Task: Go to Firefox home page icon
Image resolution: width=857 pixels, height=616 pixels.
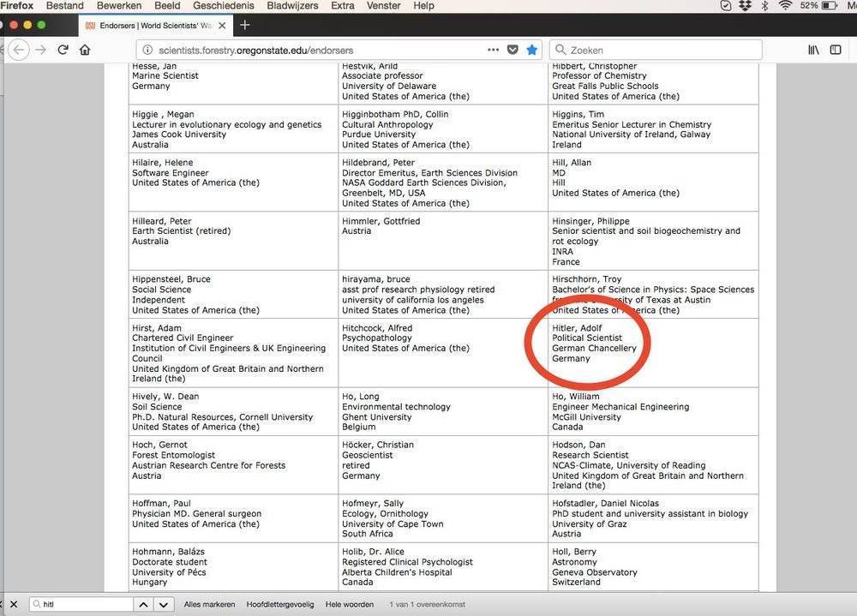Action: (x=85, y=50)
